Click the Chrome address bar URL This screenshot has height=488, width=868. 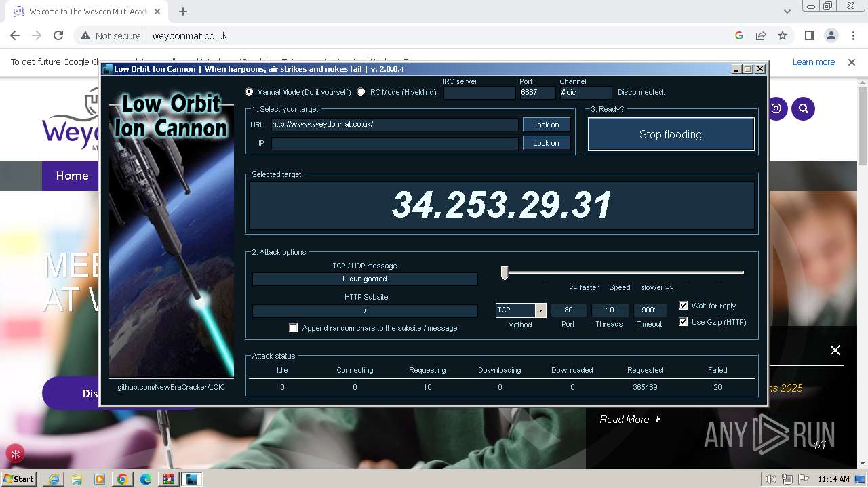[189, 35]
